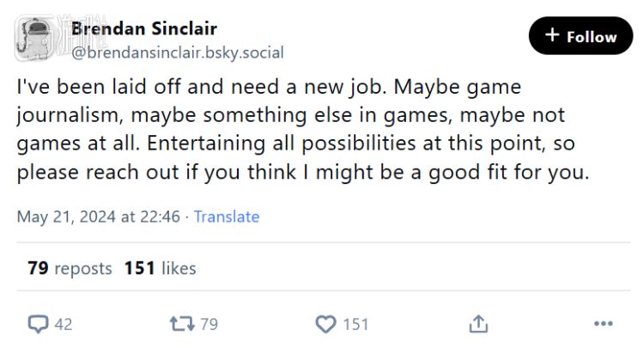Viewport: 644px width, 349px height.
Task: View the 151 likes list
Action: click(160, 268)
